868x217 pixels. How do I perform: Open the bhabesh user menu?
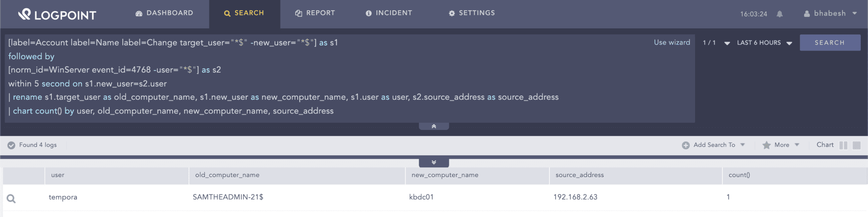click(830, 14)
